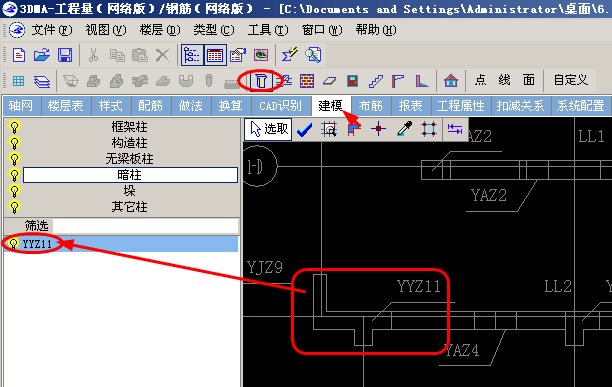Create a new file with the blank page icon
612x387 pixels.
click(19, 55)
